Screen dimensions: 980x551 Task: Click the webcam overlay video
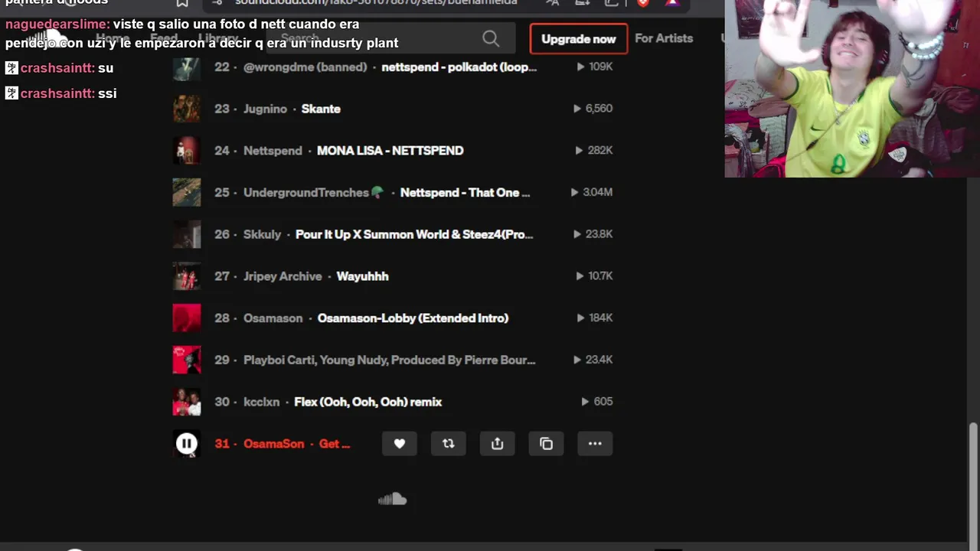tap(852, 89)
